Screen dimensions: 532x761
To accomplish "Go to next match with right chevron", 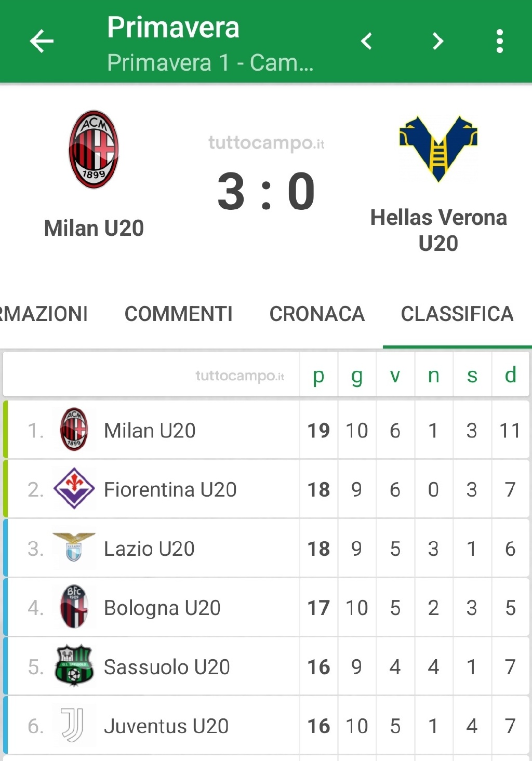I will click(438, 41).
